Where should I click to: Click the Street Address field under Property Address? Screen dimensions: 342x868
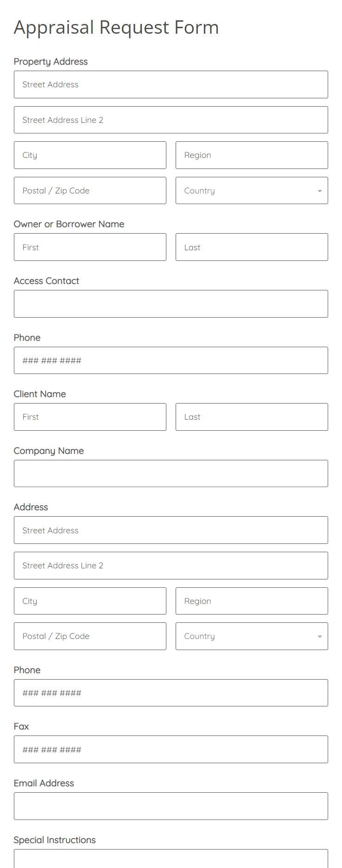pos(171,84)
